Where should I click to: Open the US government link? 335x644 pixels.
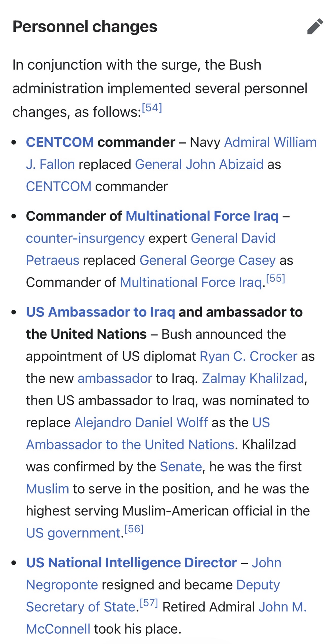pos(73,533)
